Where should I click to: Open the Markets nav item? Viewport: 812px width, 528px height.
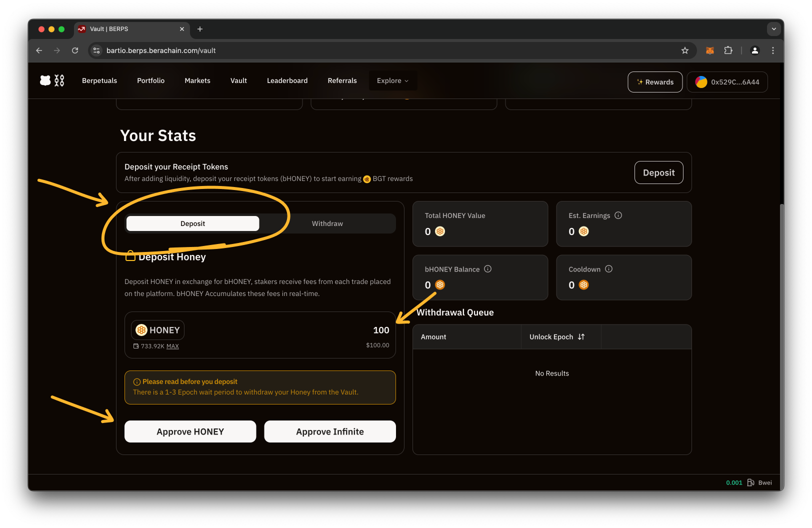pyautogui.click(x=197, y=80)
